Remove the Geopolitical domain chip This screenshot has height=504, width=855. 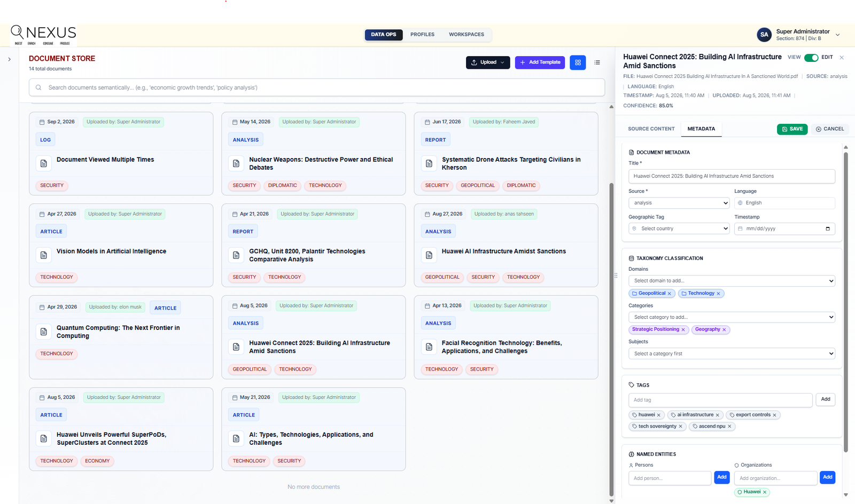[x=669, y=294]
